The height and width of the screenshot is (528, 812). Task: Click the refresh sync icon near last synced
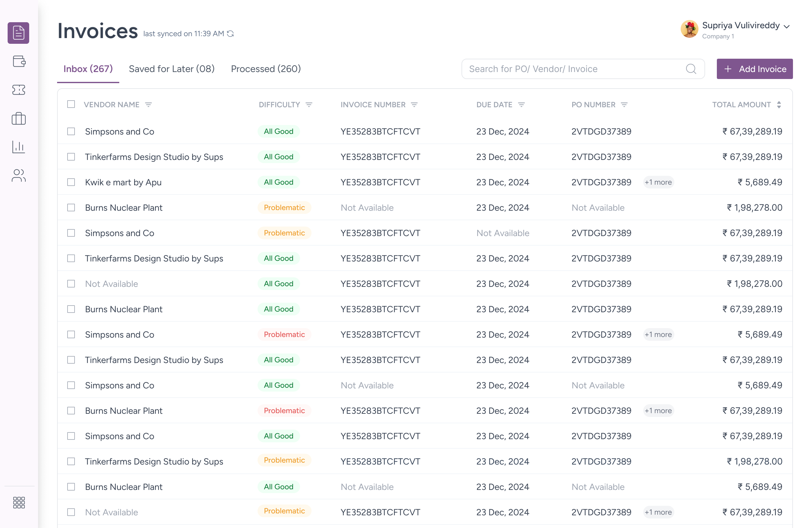point(231,34)
